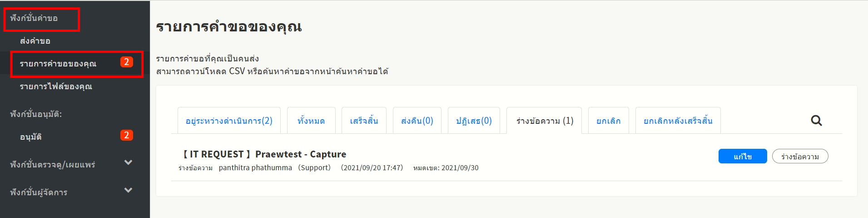Open the ส่งคืน(0) tab
The width and height of the screenshot is (868, 218).
[417, 121]
